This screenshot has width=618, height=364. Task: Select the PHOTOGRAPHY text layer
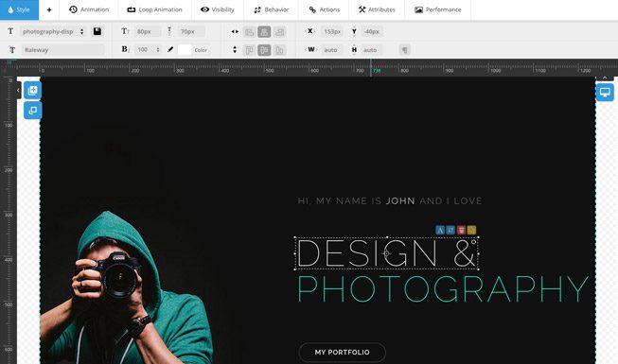tap(443, 288)
